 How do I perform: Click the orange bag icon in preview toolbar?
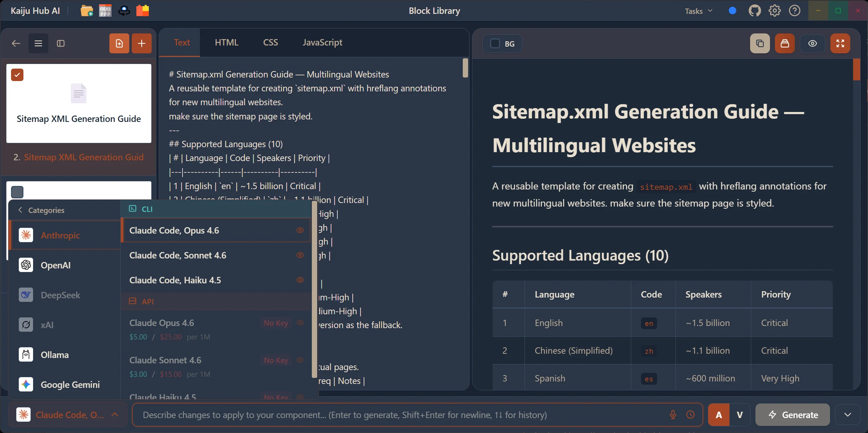point(785,43)
